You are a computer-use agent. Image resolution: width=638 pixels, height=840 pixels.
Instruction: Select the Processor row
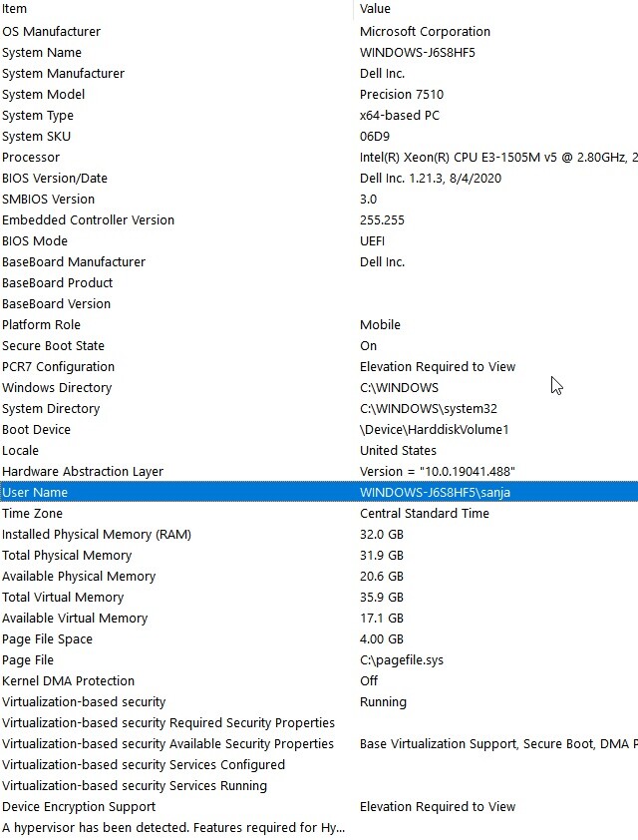319,157
